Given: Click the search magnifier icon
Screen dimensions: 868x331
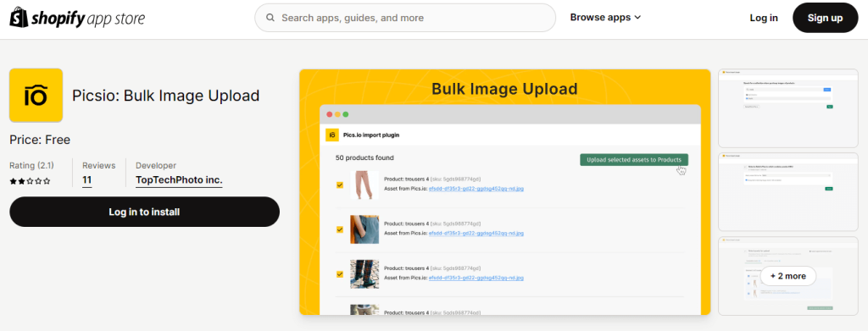Looking at the screenshot, I should tap(270, 18).
